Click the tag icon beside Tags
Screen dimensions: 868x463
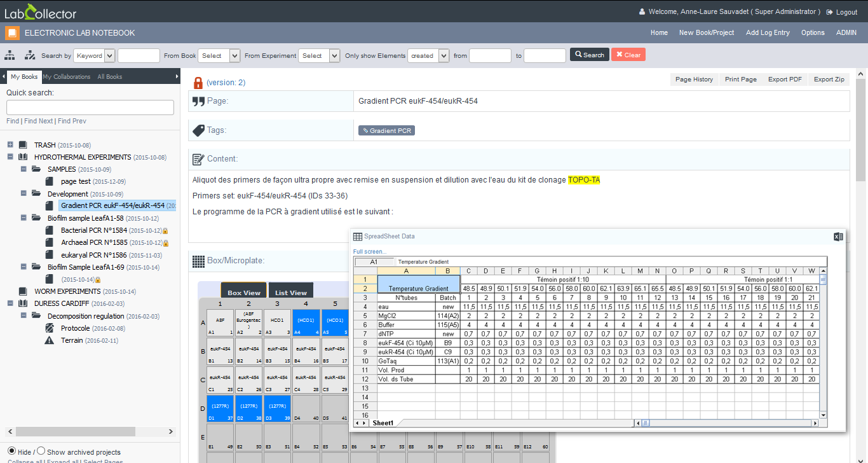[x=198, y=130]
